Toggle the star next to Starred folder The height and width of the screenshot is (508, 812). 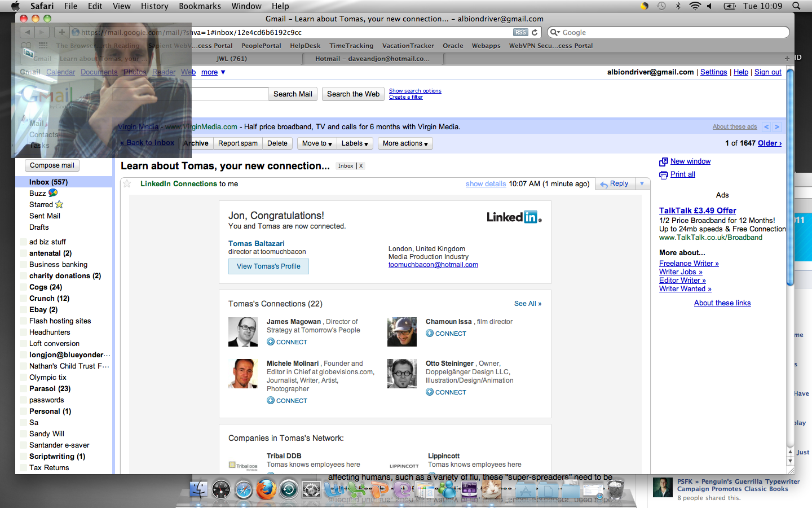tap(59, 204)
